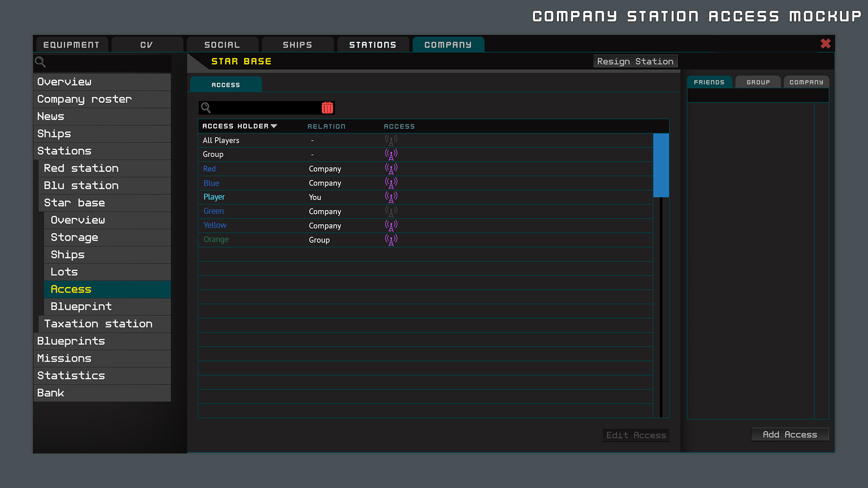Click the access list search magnifier icon
Screen dimensions: 868x488
pos(206,108)
